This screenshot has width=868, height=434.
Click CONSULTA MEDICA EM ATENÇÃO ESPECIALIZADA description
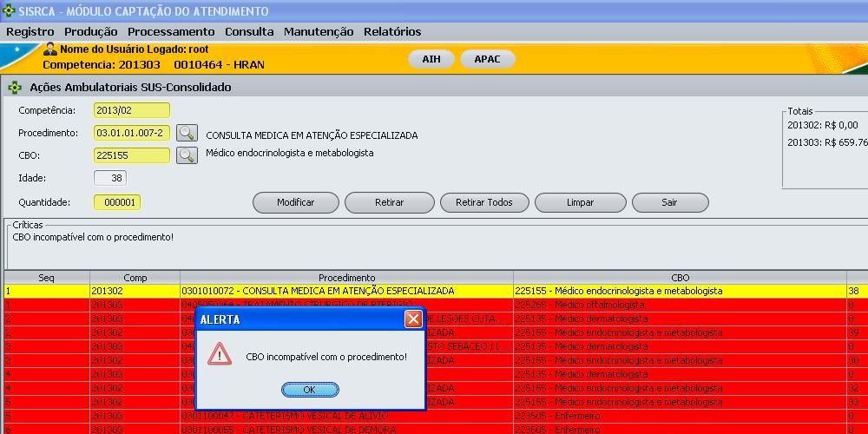click(312, 135)
